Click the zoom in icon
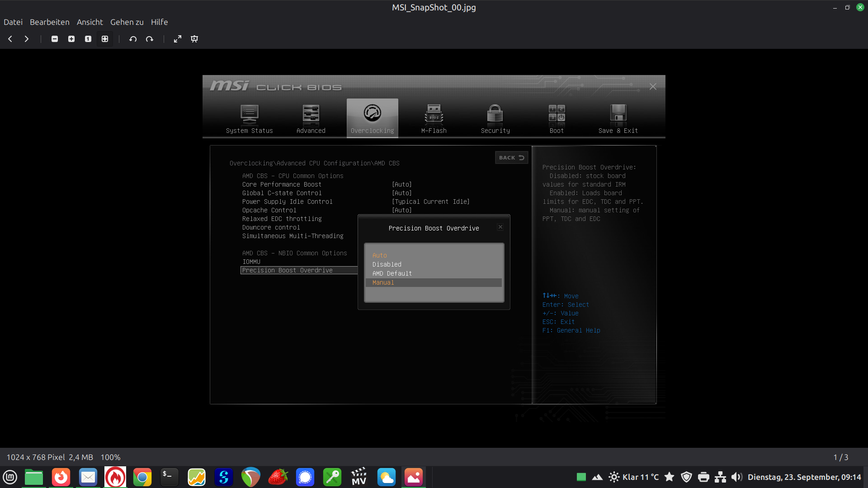The width and height of the screenshot is (868, 488). 71,39
